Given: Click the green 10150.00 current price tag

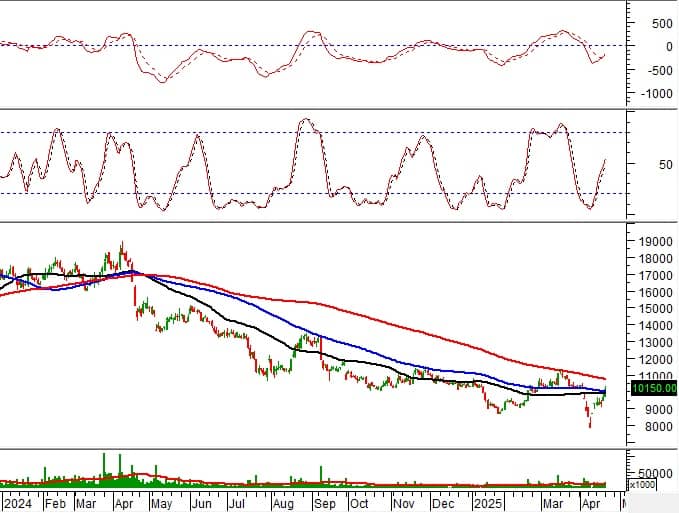Looking at the screenshot, I should pos(654,388).
